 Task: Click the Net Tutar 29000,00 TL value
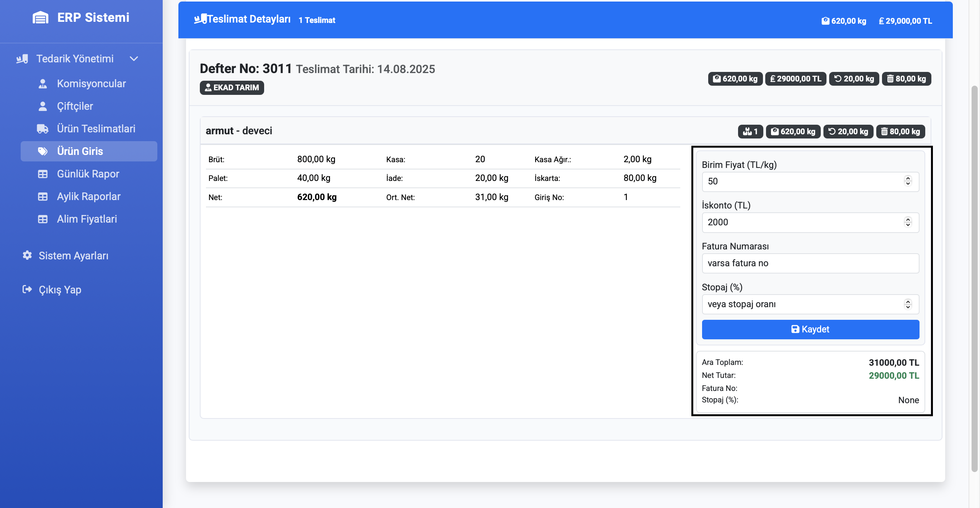[894, 376]
